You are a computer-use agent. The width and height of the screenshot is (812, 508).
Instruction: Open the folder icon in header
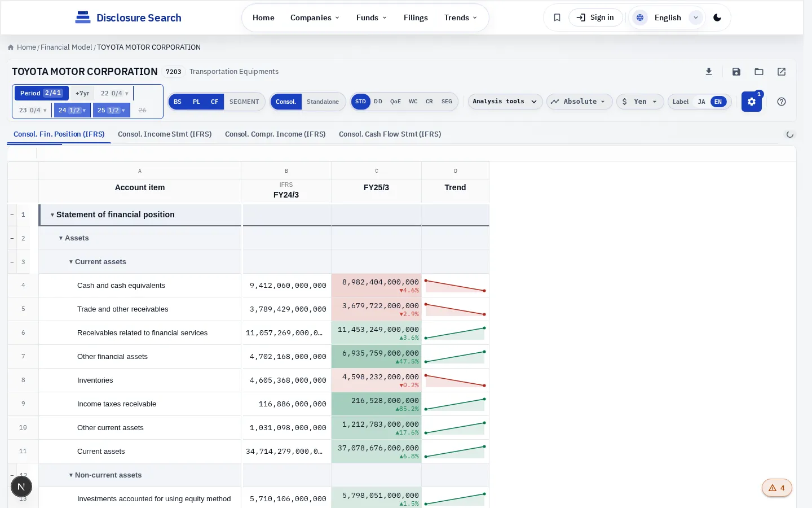[x=759, y=72]
